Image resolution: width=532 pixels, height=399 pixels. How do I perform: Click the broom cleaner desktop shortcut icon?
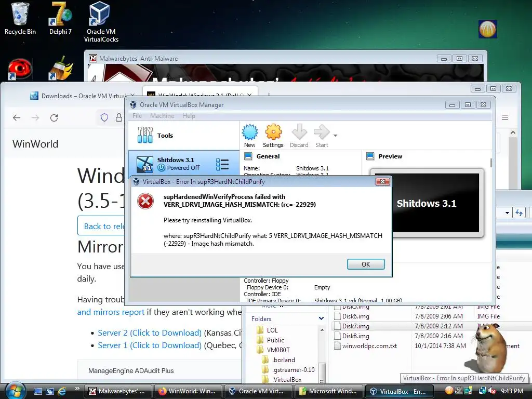coord(60,68)
